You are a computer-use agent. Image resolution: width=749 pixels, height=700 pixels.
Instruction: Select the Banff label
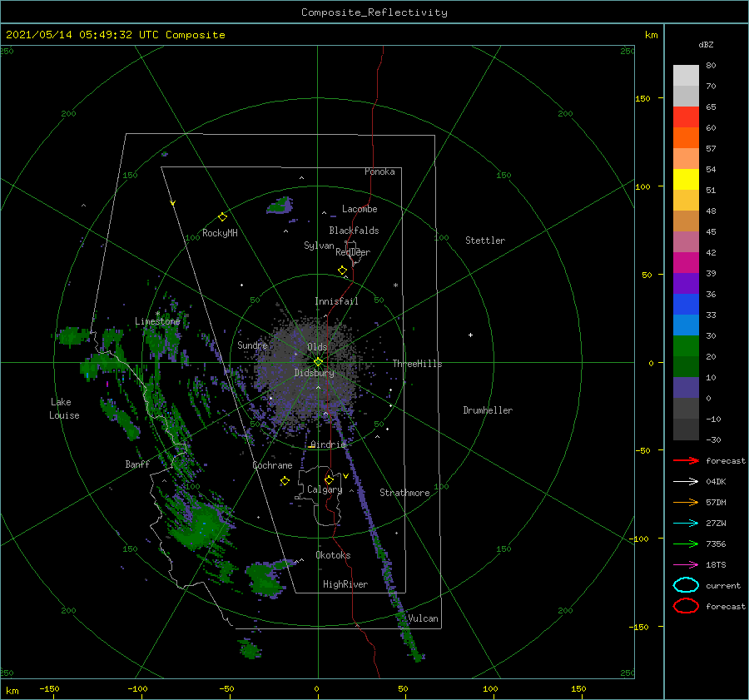click(137, 464)
